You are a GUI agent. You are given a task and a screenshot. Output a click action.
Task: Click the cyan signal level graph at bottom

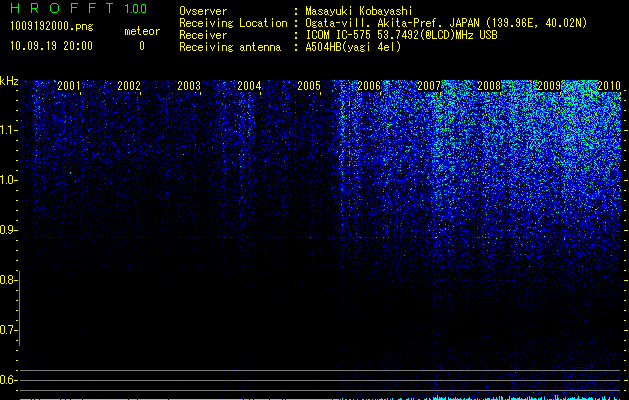[x=320, y=398]
